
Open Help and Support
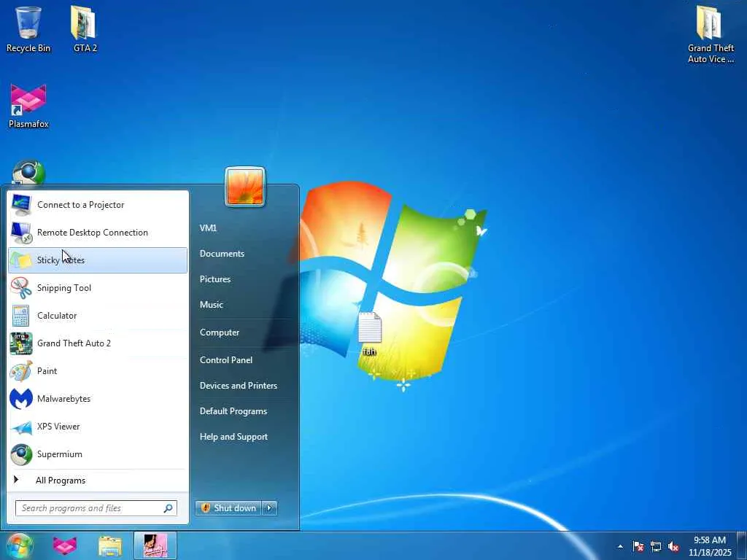pos(233,437)
